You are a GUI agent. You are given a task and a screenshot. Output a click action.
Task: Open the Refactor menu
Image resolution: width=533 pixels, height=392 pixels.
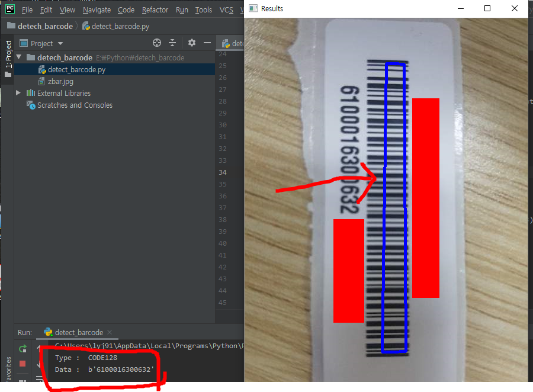tap(155, 9)
